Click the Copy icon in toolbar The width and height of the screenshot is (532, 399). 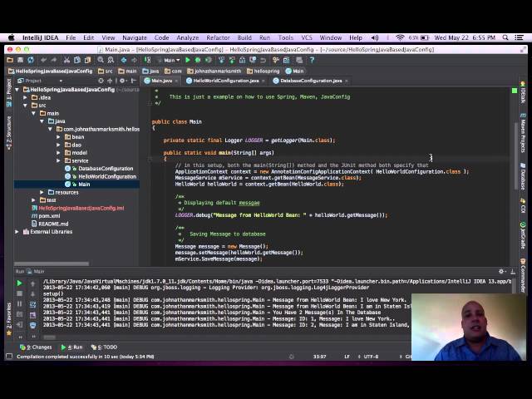pyautogui.click(x=77, y=60)
